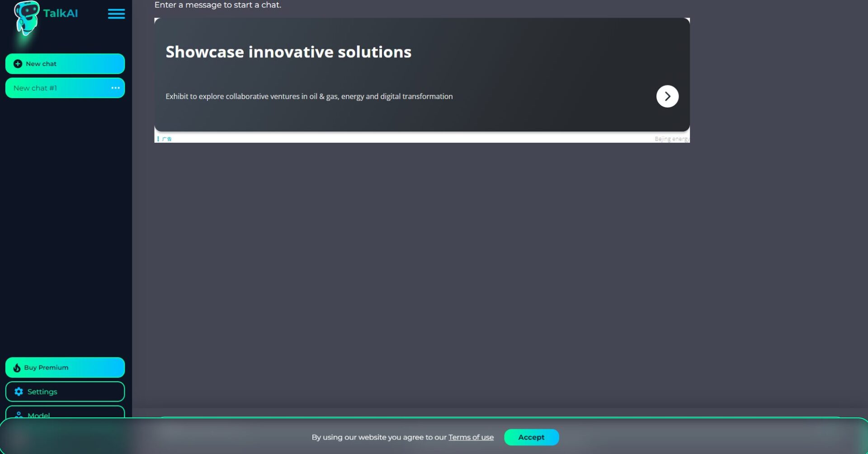This screenshot has width=868, height=454.
Task: Open the Buy Premium page
Action: (x=46, y=368)
